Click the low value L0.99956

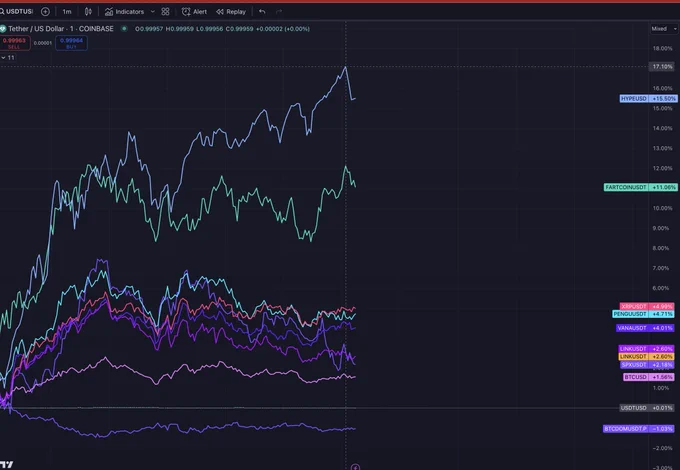(209, 29)
